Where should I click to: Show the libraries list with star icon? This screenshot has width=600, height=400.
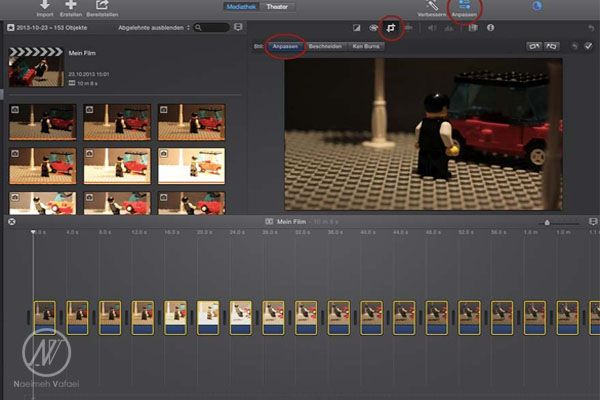tap(11, 28)
